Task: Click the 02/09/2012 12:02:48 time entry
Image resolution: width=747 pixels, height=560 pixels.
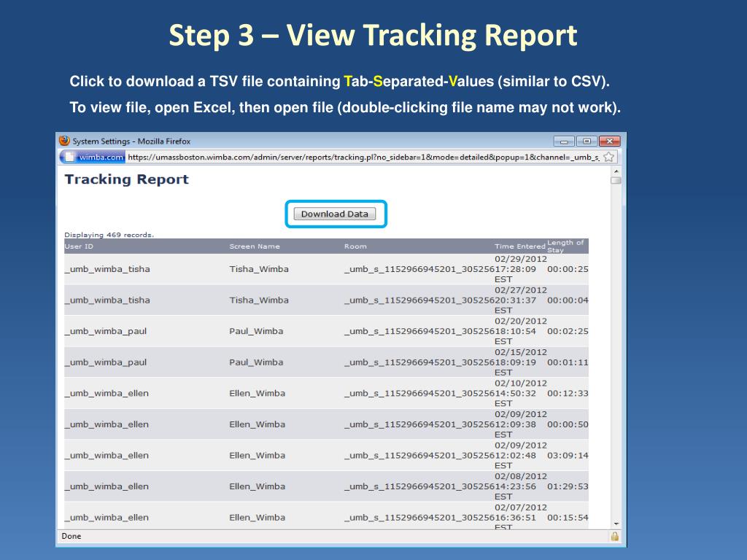Action: coord(520,455)
